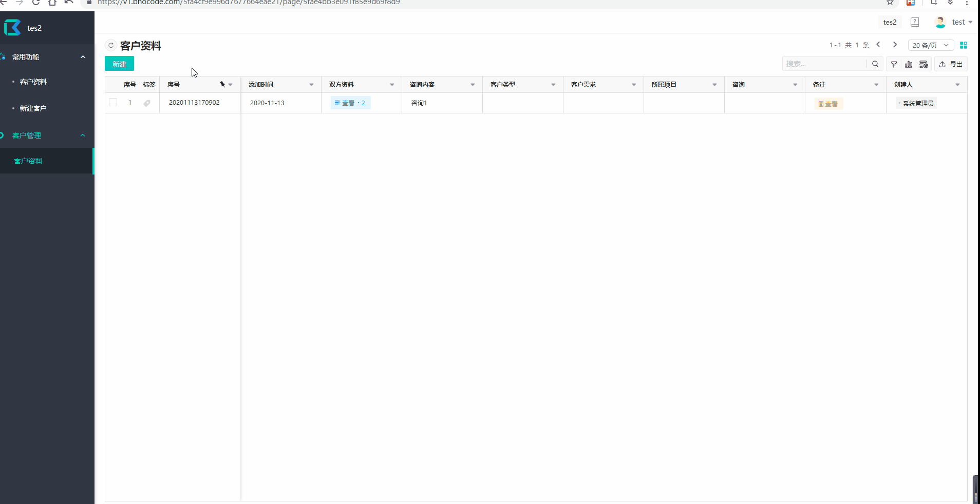Screen dimensions: 980x504
Task: Refresh the 客户资料 page with reload icon
Action: (111, 45)
